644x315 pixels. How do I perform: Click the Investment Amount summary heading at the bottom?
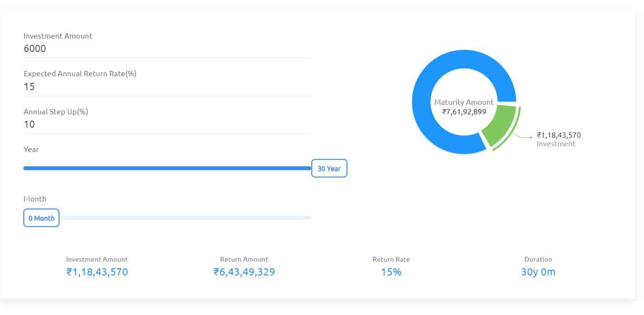pyautogui.click(x=97, y=260)
